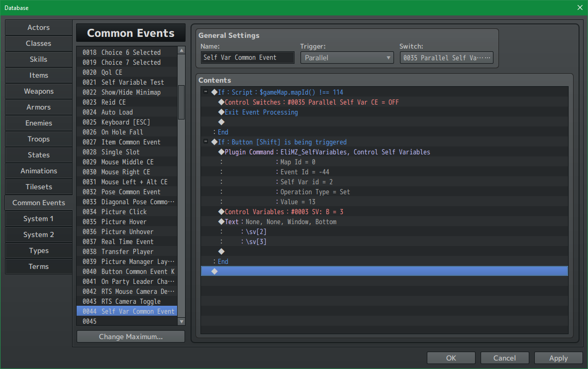Click the list scrollbar up arrow
Screen dimensions: 588x369
182,50
